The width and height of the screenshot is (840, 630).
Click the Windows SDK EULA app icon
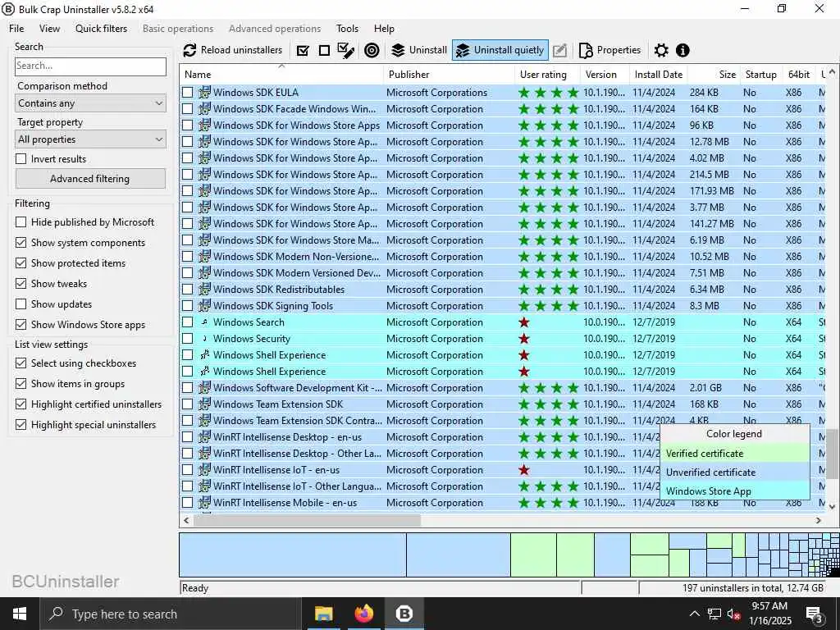(x=204, y=92)
